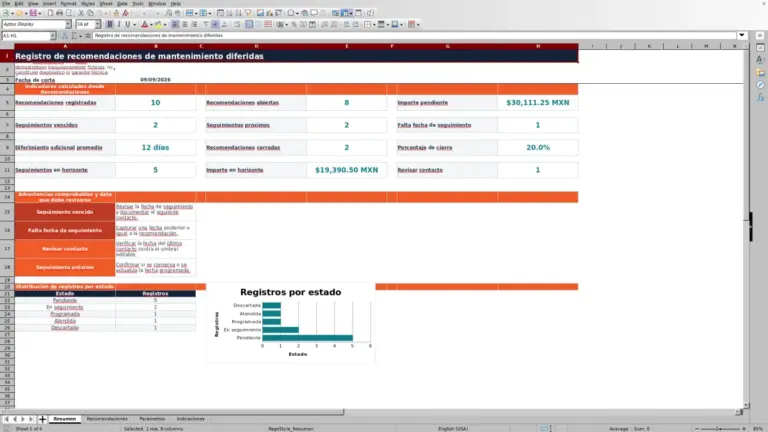Viewport: 768px width, 432px height.
Task: Click the equals Formula icon
Action: point(88,36)
